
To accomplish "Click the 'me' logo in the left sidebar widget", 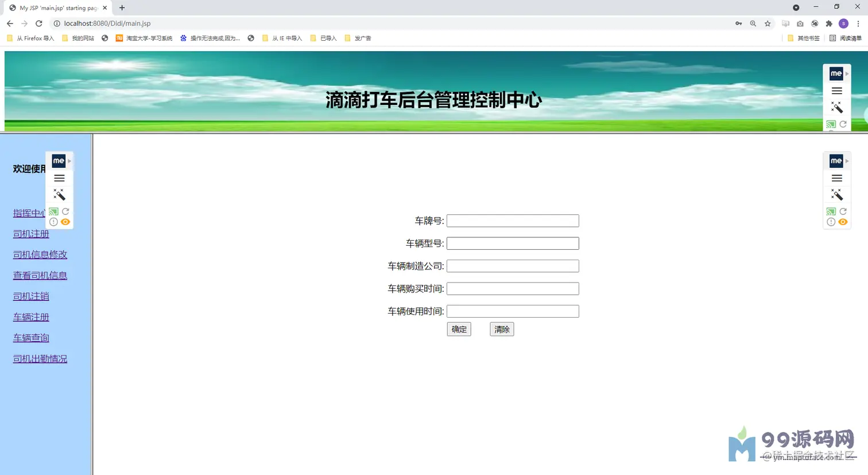I will [59, 161].
